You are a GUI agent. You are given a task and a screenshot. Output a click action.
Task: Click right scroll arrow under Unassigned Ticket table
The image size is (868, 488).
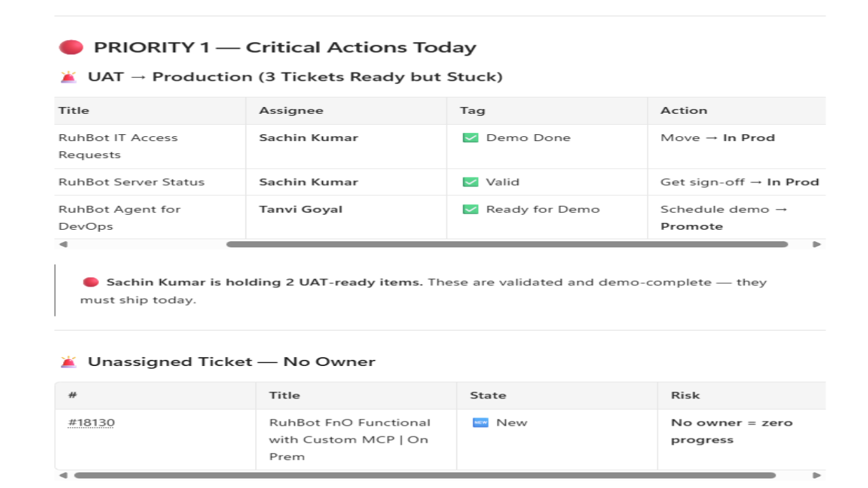click(x=816, y=476)
